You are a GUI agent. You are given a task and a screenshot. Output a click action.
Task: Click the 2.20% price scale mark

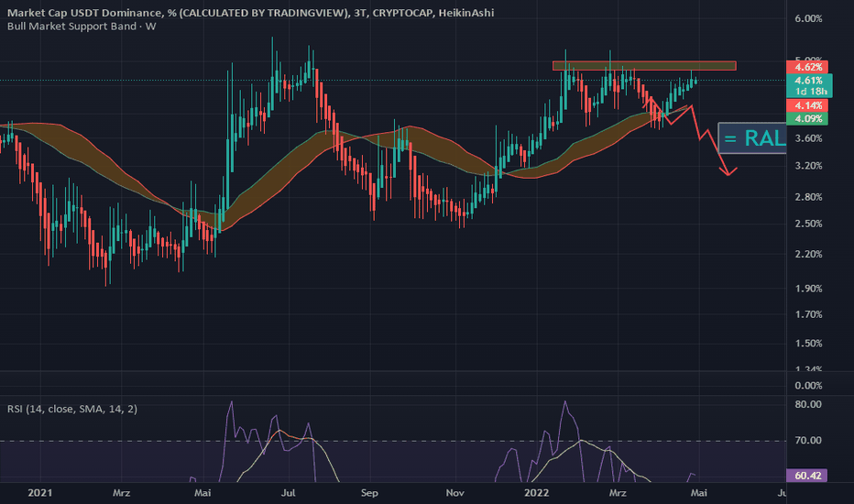click(x=808, y=254)
